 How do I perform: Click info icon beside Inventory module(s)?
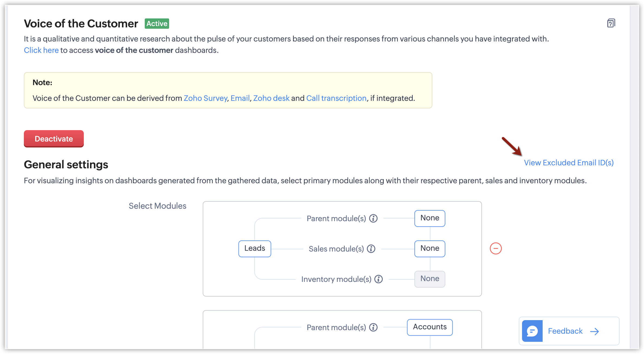point(379,279)
